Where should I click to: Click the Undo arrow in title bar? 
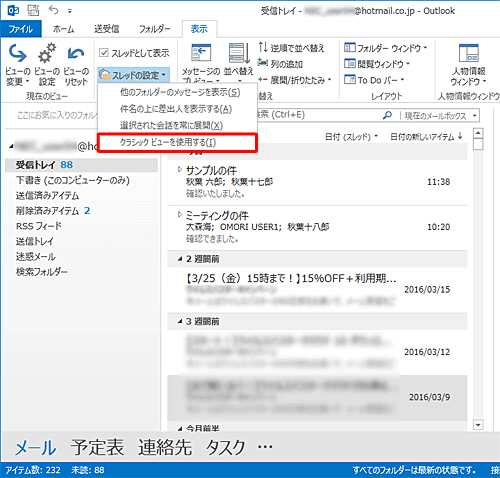coord(53,10)
